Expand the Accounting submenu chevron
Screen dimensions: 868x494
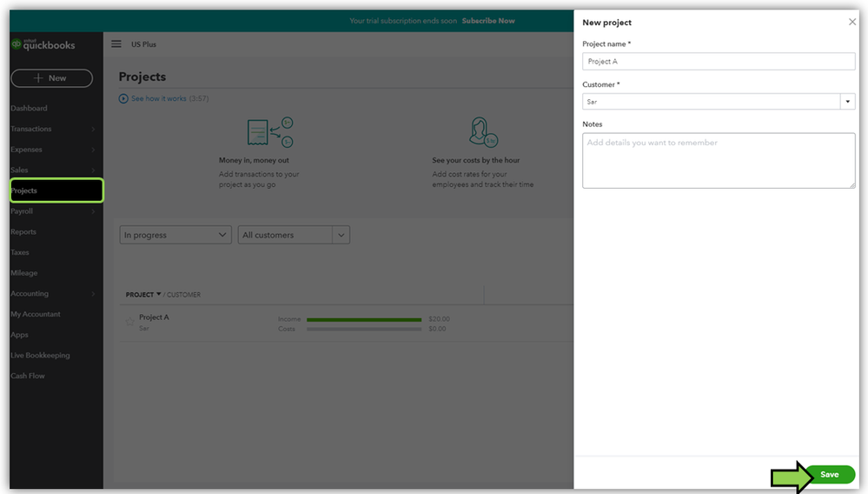point(93,293)
